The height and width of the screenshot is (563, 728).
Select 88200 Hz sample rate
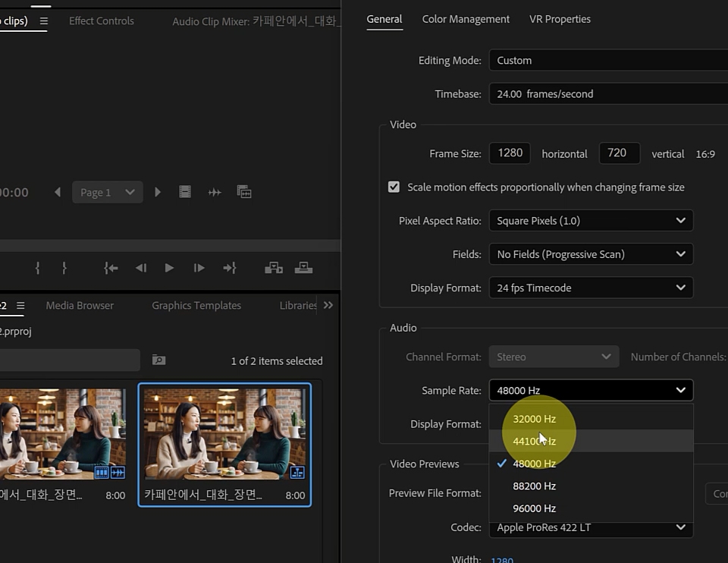(x=591, y=486)
